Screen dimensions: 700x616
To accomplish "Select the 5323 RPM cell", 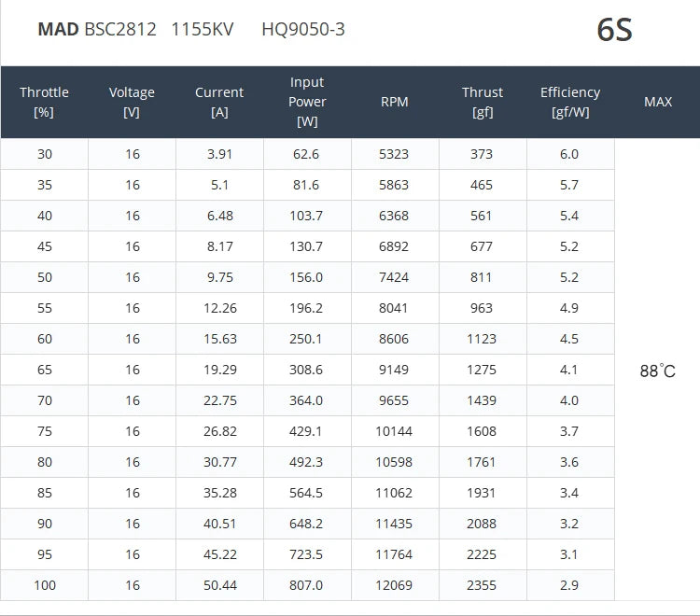I will tap(394, 154).
